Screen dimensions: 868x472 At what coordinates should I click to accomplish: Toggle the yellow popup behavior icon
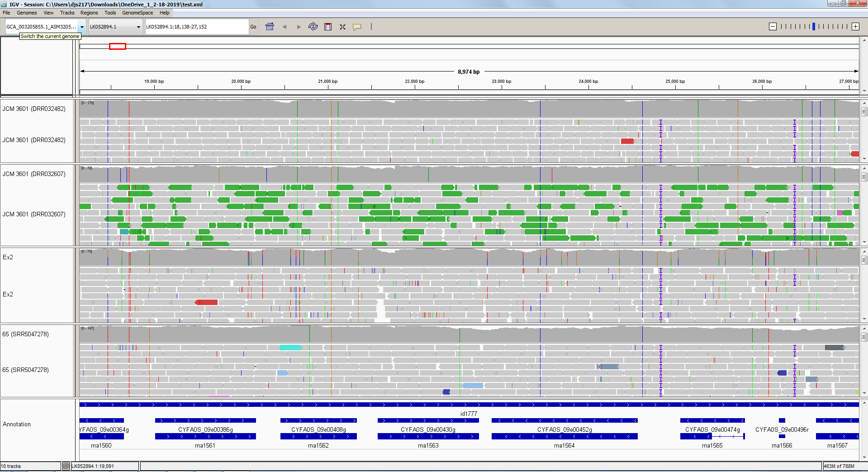tap(357, 27)
